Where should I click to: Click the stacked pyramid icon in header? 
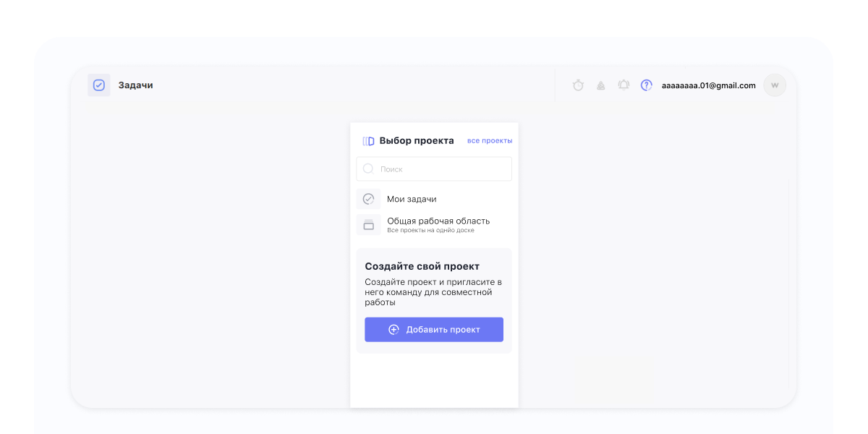point(600,85)
